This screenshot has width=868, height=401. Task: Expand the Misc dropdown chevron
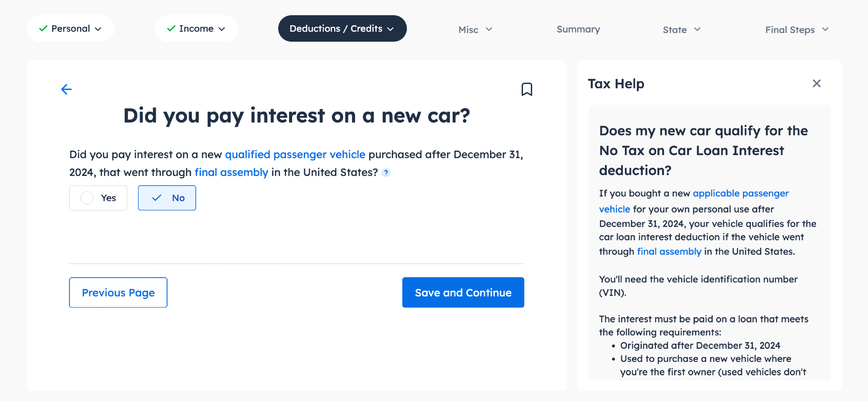489,30
